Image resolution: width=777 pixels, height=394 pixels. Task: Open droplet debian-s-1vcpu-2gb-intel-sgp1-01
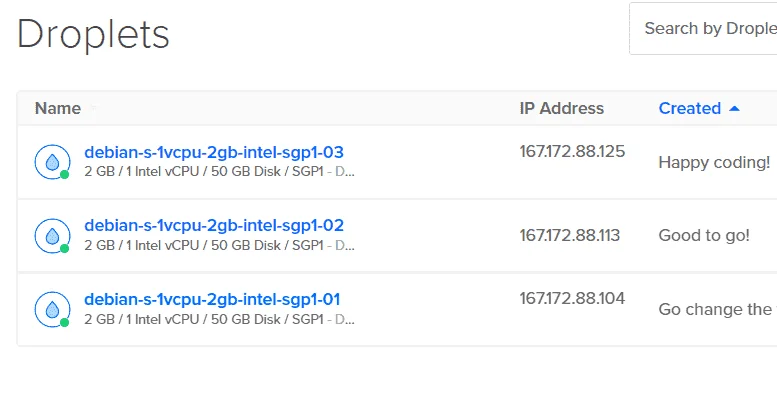click(212, 299)
